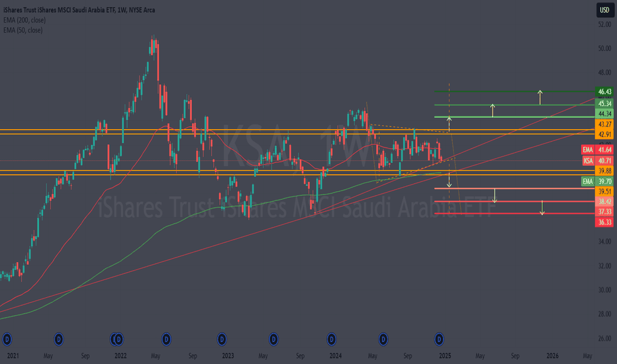Viewport: 617px width, 364px height.
Task: Select the EMA (50, close) legend
Action: (23, 30)
